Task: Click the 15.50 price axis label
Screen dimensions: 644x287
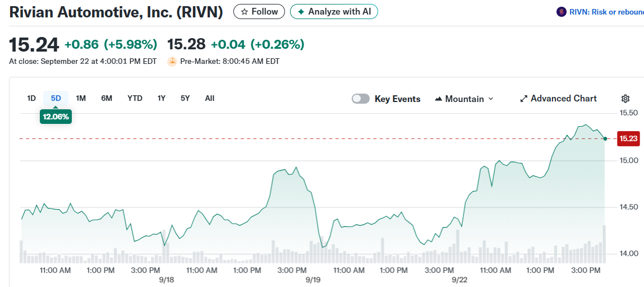Action: tap(628, 113)
